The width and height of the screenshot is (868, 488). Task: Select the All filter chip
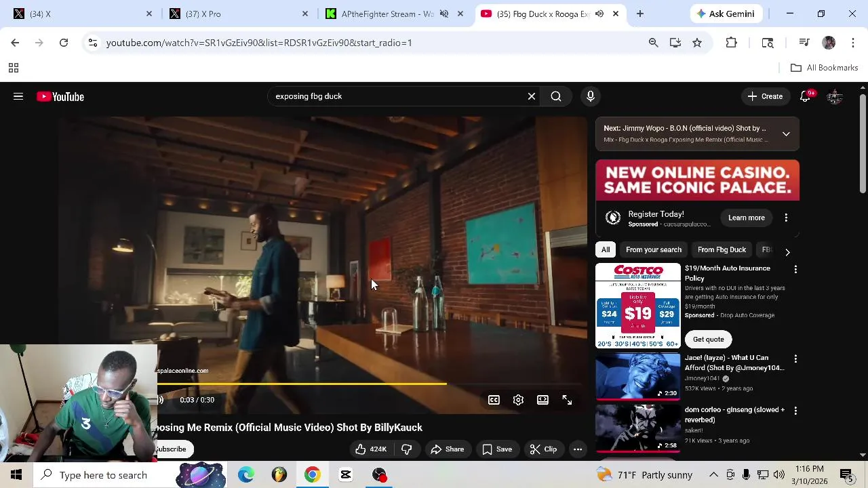click(x=606, y=249)
